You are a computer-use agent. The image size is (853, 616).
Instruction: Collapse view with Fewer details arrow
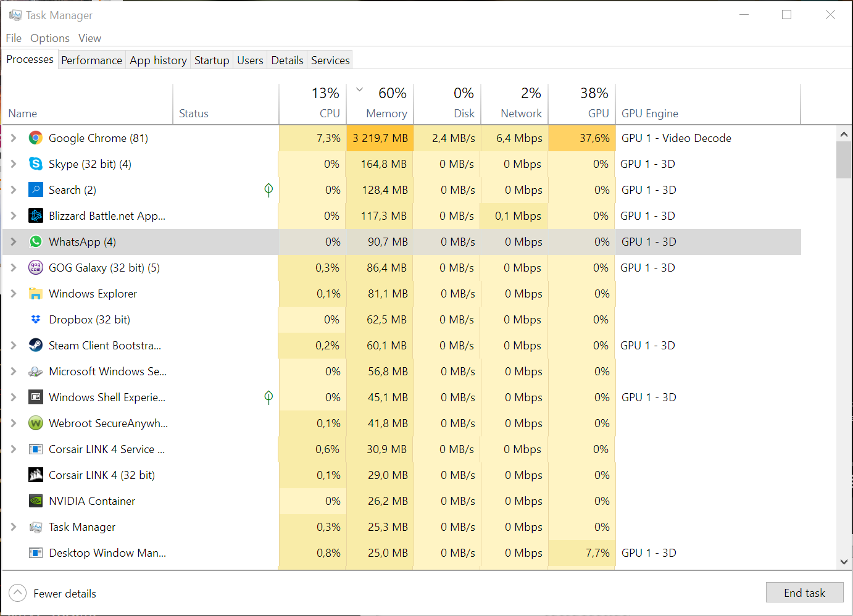click(18, 593)
